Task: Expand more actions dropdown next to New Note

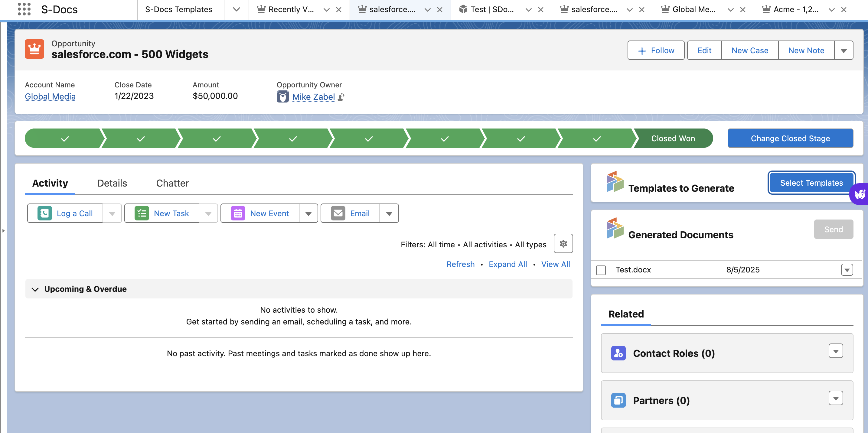Action: pyautogui.click(x=844, y=50)
